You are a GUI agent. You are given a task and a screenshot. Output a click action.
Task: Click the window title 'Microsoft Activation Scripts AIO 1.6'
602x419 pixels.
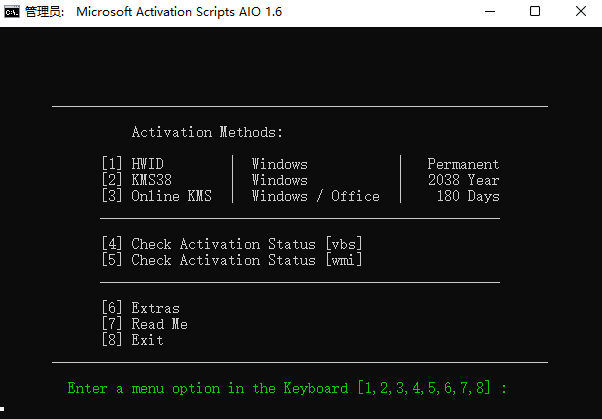pyautogui.click(x=179, y=12)
